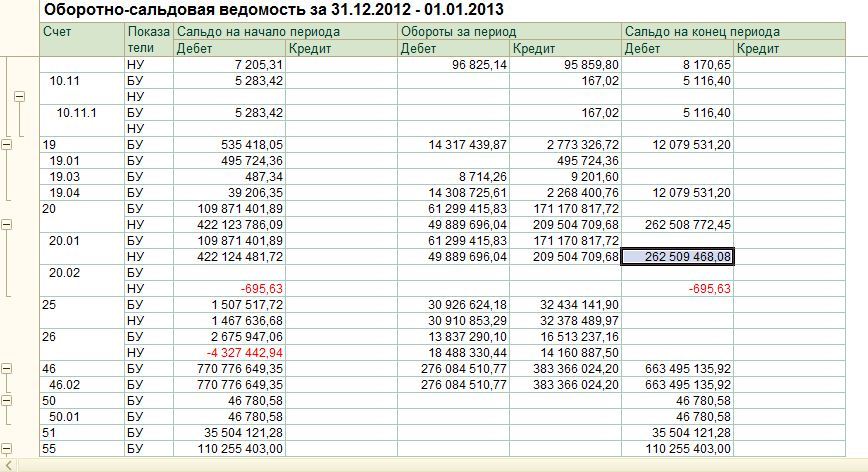The height and width of the screenshot is (472, 868).
Task: Select turnover debit 14 308 725,61
Action: pyautogui.click(x=467, y=193)
